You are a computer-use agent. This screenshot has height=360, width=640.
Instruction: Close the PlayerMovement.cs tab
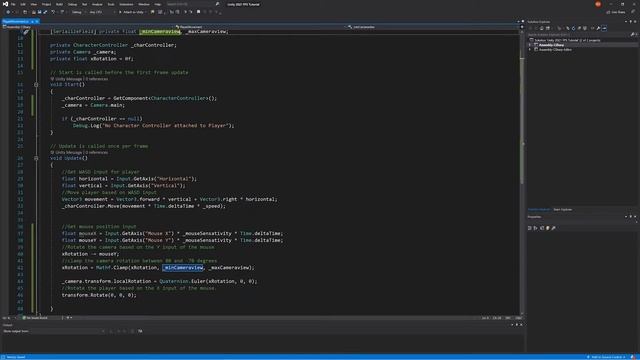(x=36, y=21)
